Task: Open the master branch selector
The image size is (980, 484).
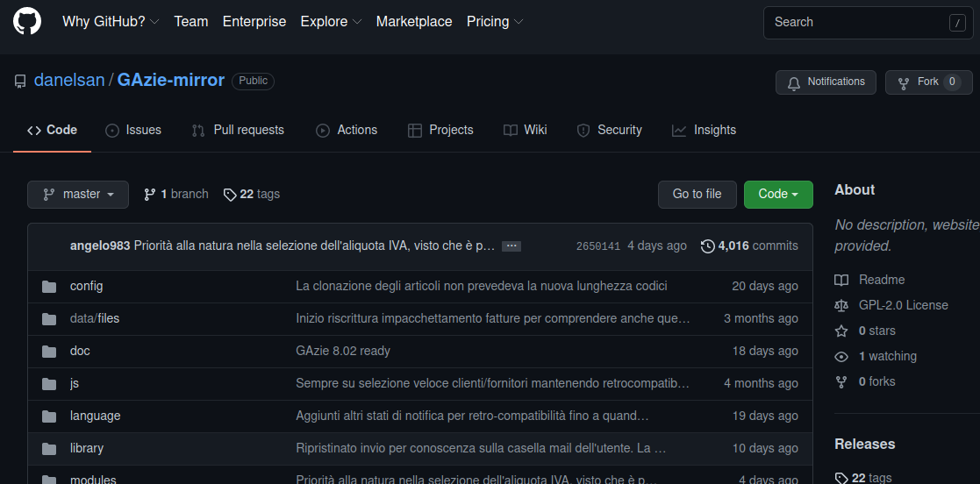Action: point(78,195)
